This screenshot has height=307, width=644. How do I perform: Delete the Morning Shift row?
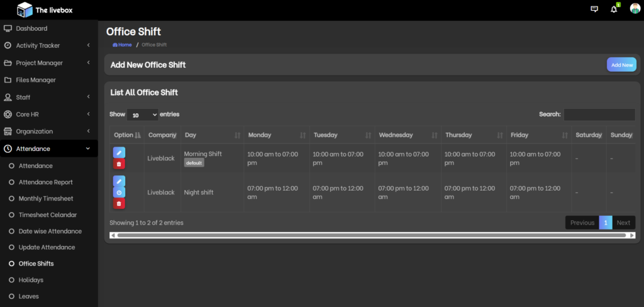[x=119, y=164]
